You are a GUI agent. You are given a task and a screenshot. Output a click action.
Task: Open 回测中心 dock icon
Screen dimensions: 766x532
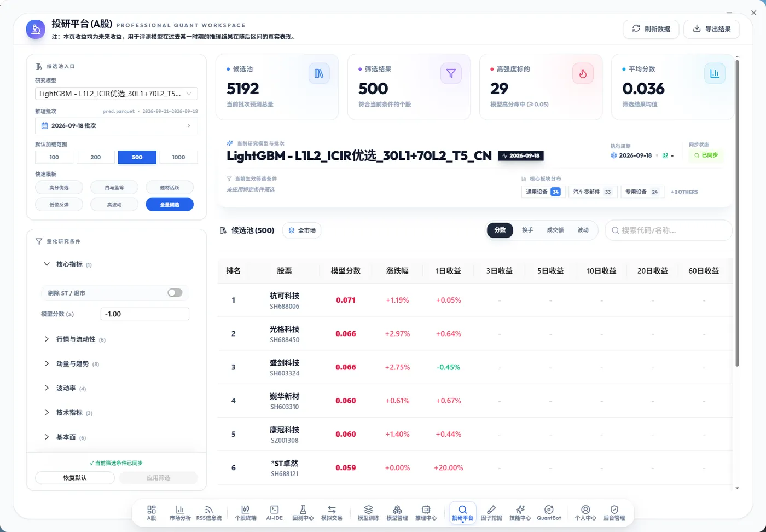303,513
